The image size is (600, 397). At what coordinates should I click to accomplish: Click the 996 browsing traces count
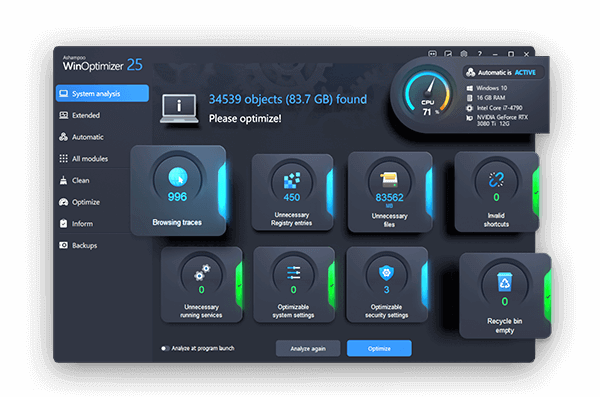178,197
